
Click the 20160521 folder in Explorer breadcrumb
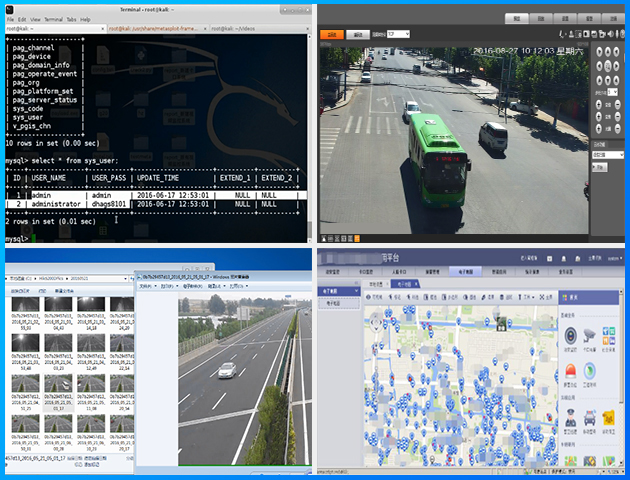79,278
